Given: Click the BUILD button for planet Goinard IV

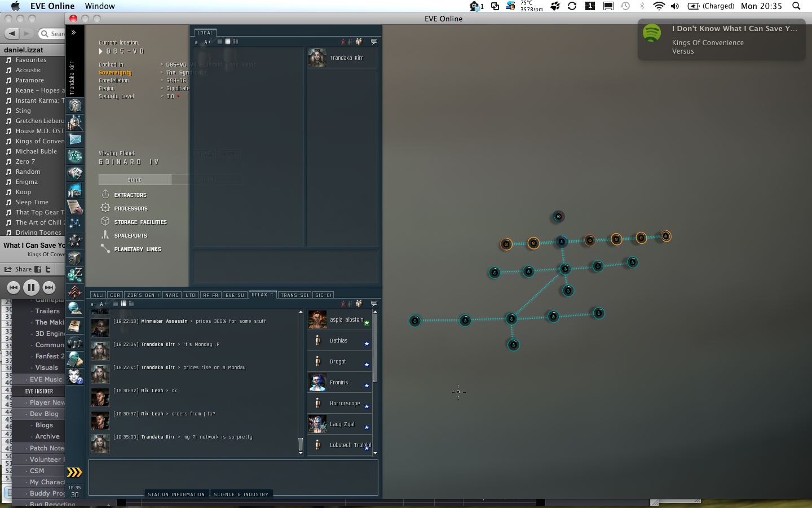Looking at the screenshot, I should tap(135, 179).
